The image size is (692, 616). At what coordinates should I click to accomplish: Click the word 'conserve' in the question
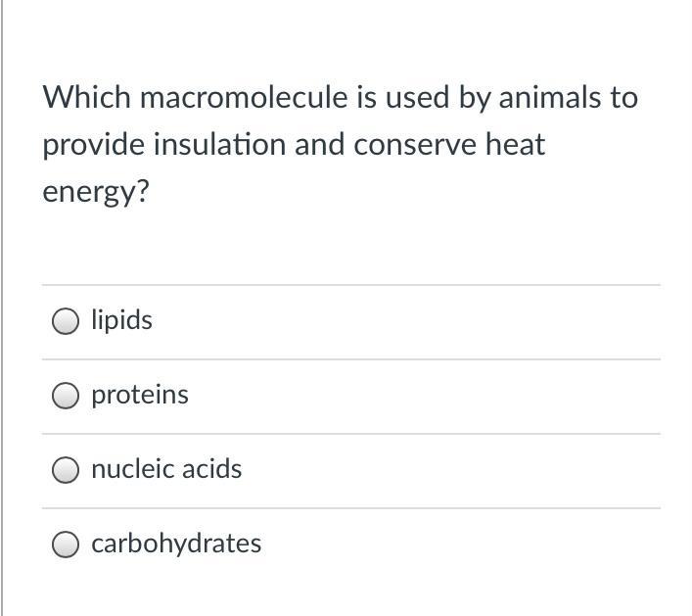click(x=415, y=145)
